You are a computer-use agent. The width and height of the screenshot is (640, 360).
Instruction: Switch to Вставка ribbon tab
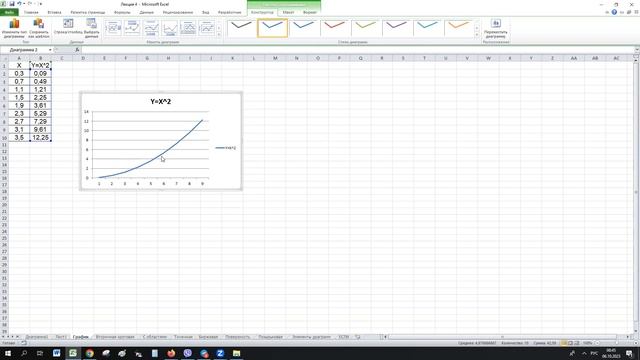pos(54,12)
